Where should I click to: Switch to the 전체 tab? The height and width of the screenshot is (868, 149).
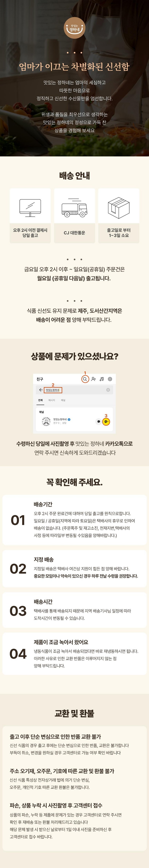click(40, 400)
